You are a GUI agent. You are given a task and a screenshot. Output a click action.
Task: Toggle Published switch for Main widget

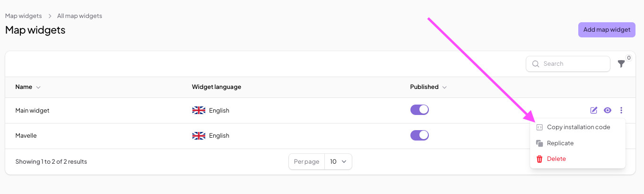[419, 110]
